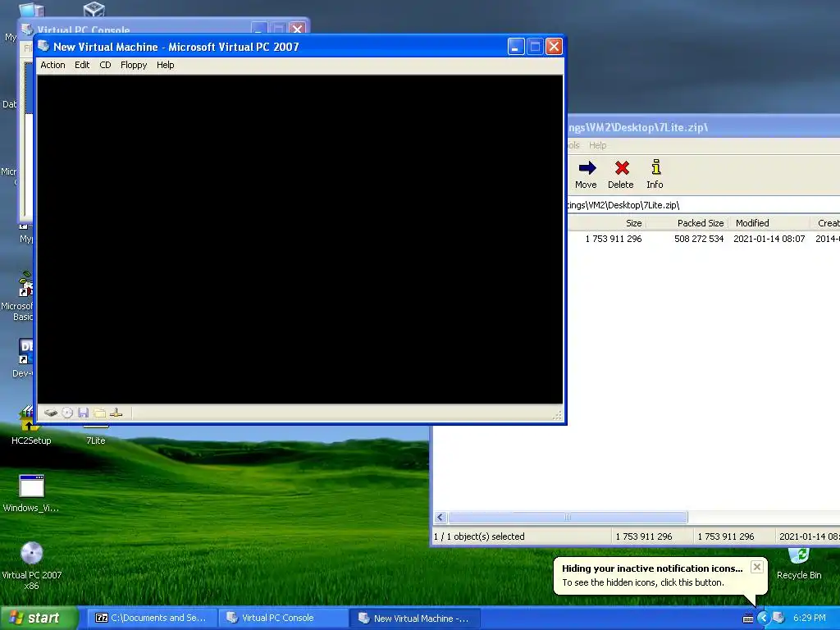
Task: Open the CD menu
Action: (105, 65)
